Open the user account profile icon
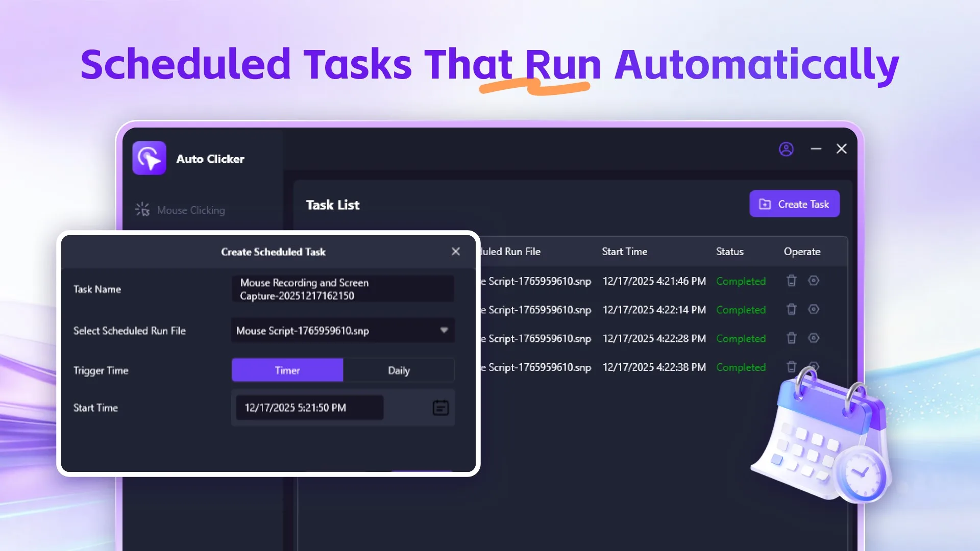This screenshot has height=551, width=980. coord(786,149)
